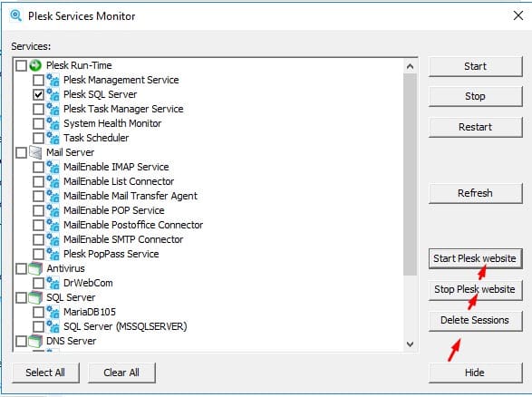This screenshot has width=532, height=397.
Task: Click the Plesk Services Monitor title icon
Action: click(x=15, y=16)
